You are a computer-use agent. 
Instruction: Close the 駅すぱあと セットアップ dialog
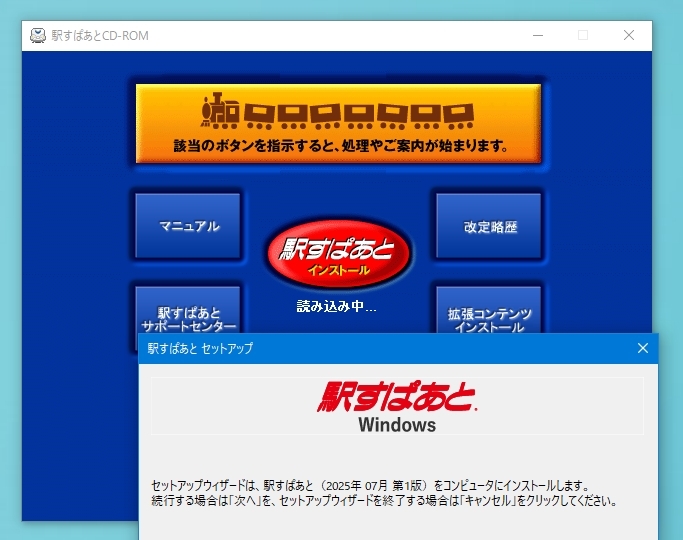click(642, 348)
